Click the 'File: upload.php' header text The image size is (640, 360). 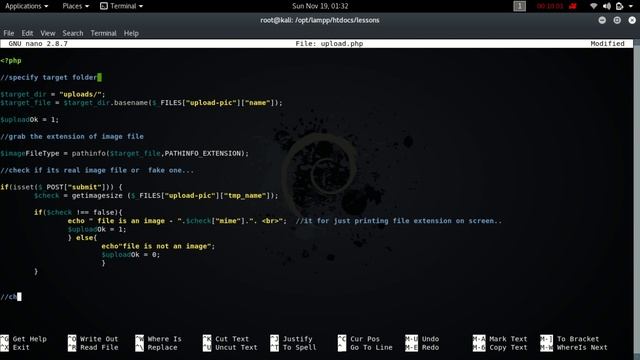[329, 44]
